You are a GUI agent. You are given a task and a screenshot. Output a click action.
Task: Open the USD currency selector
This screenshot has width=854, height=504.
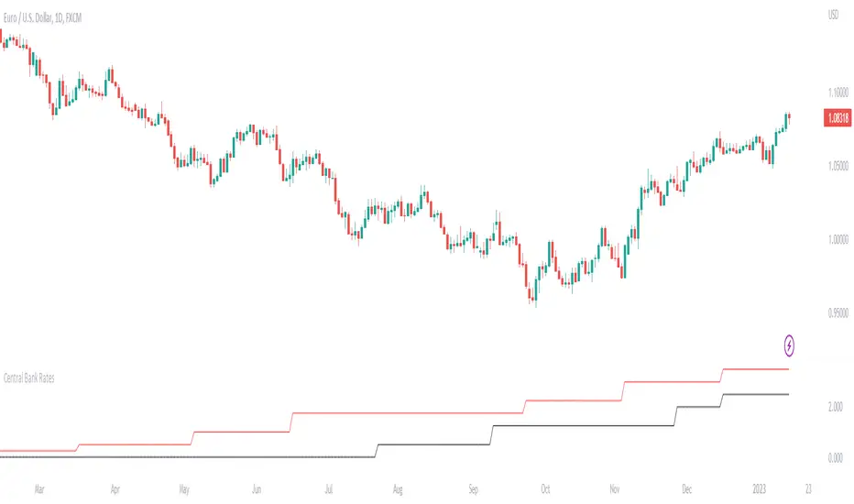point(831,15)
